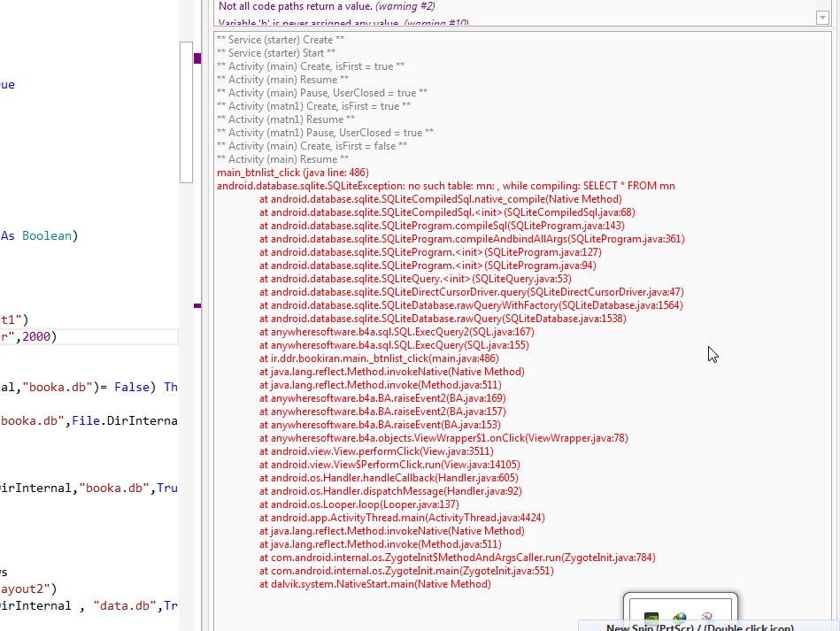Click the red snipping tool tray icon
This screenshot has height=631, width=840.
[706, 619]
